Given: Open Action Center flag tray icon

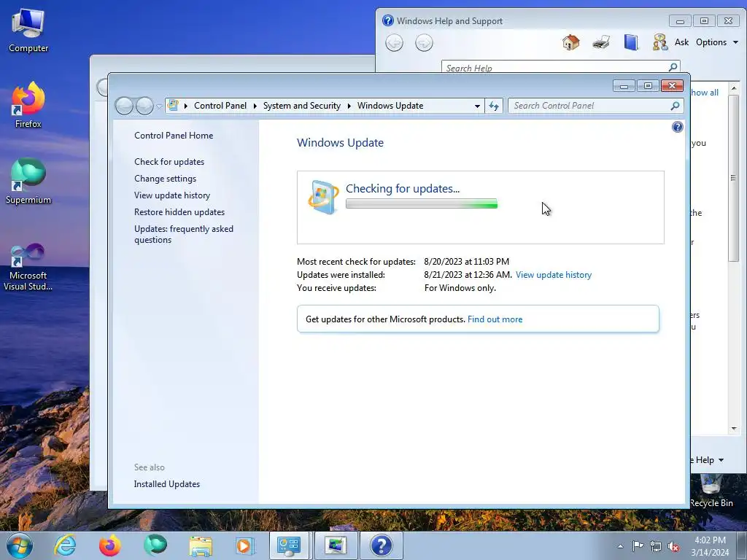Looking at the screenshot, I should point(638,546).
